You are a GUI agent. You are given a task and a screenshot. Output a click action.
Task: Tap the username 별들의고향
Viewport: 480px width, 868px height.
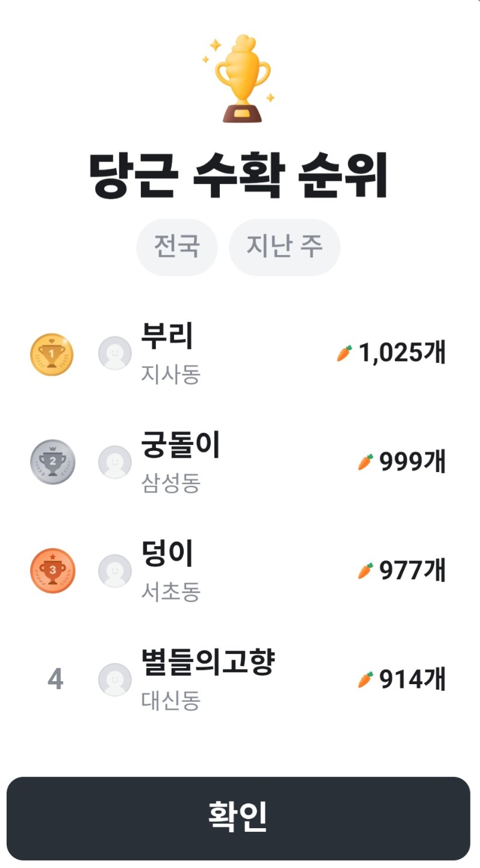point(208,663)
